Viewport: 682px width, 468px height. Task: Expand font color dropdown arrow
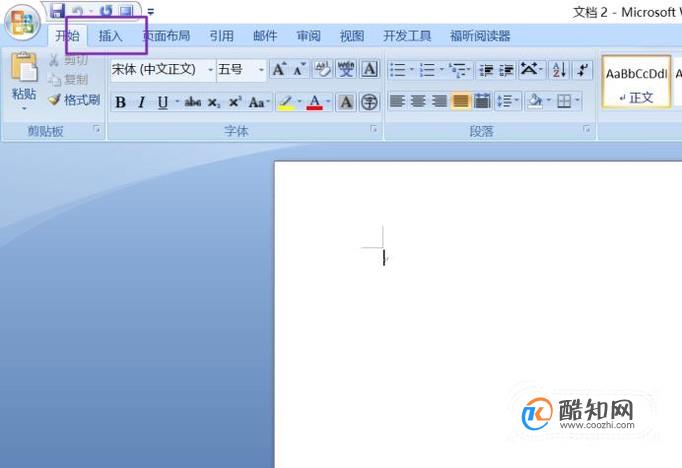pos(328,102)
